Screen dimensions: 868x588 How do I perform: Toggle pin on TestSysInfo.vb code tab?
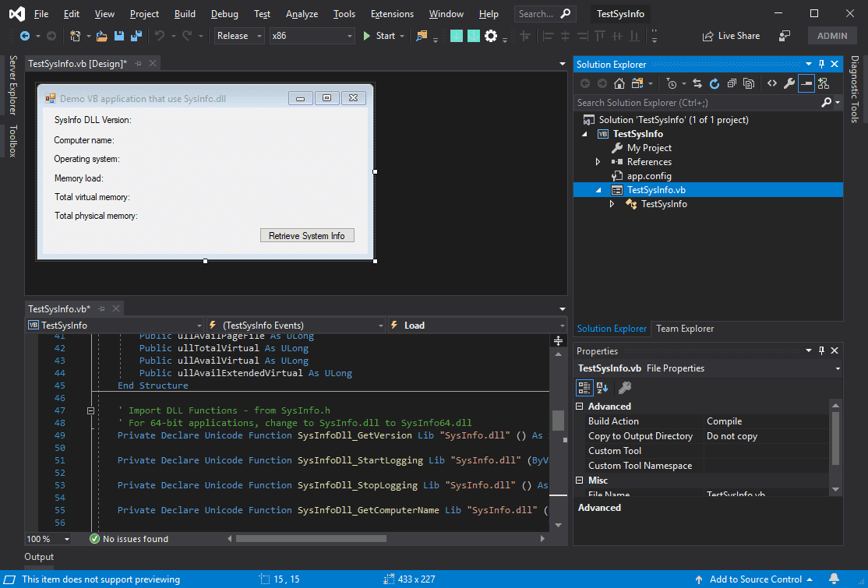coord(101,308)
